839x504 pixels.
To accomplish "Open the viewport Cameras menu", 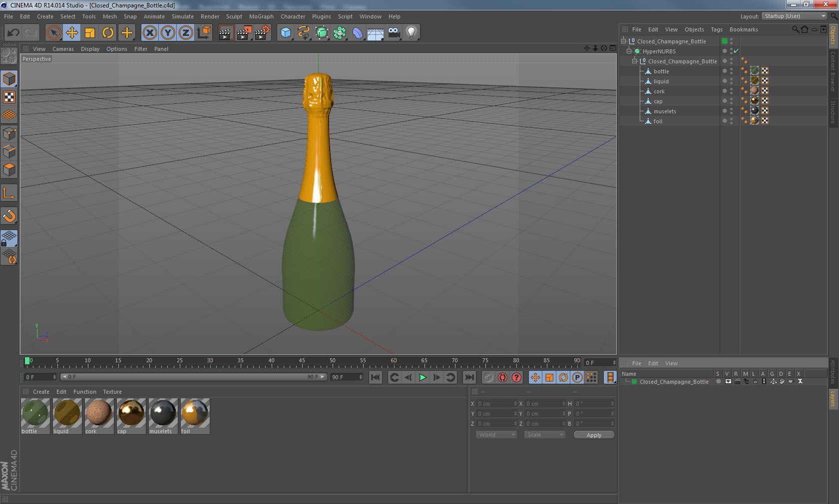I will click(63, 49).
